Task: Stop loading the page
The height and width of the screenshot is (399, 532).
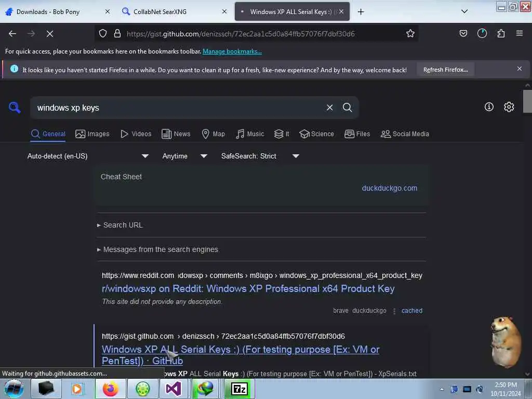Action: (50, 34)
